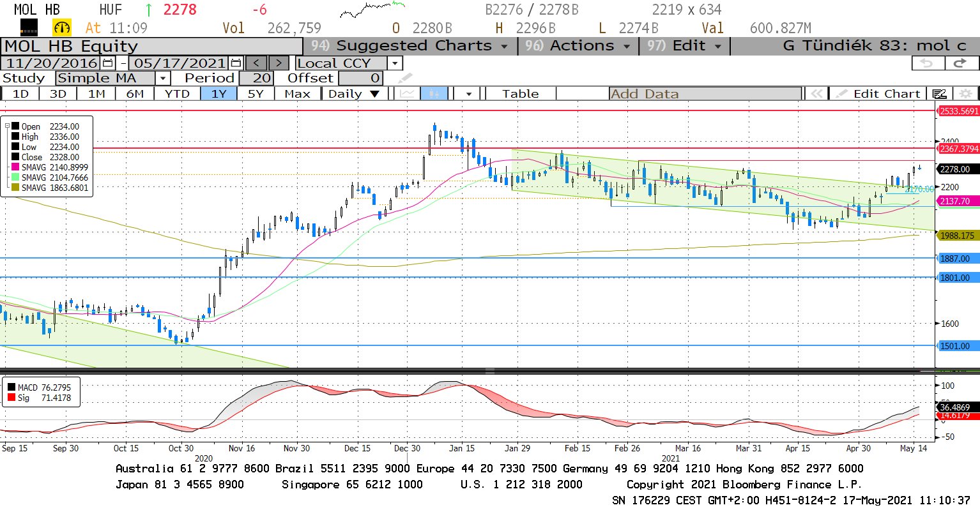Select the 3D range tab
This screenshot has width=980, height=519.
[58, 94]
